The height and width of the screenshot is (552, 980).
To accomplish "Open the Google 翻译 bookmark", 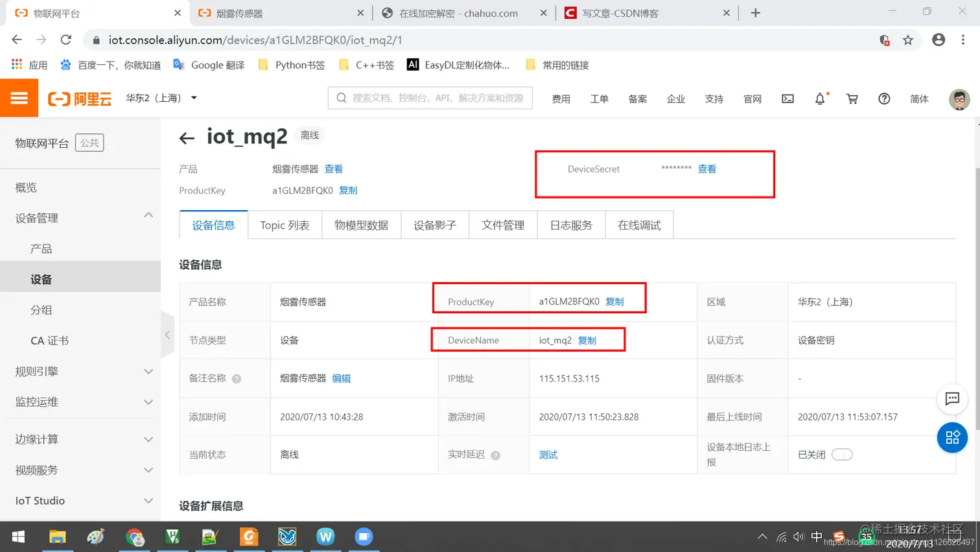I will point(209,65).
